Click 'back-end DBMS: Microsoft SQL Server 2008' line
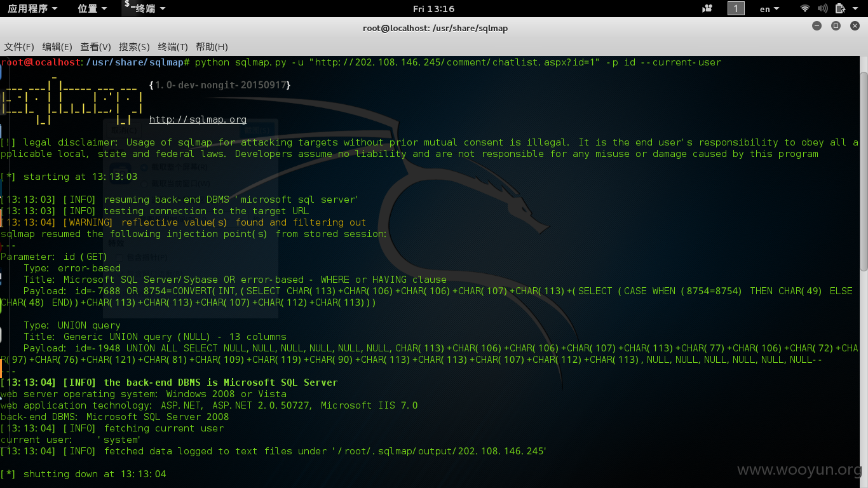 pos(115,417)
